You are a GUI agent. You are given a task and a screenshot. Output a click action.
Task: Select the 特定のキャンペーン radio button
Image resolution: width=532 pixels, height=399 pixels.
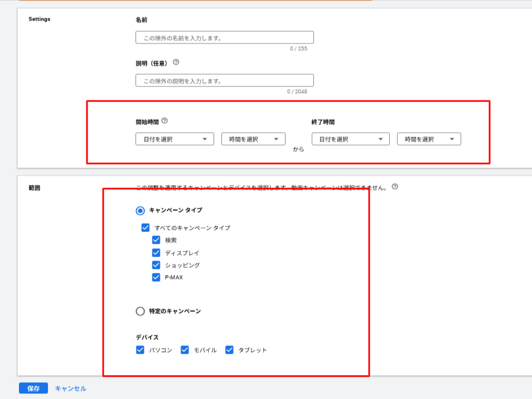click(x=141, y=311)
